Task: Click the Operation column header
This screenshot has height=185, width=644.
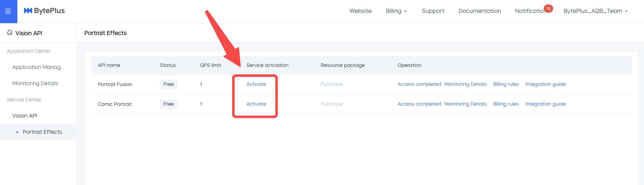Action: click(x=409, y=65)
